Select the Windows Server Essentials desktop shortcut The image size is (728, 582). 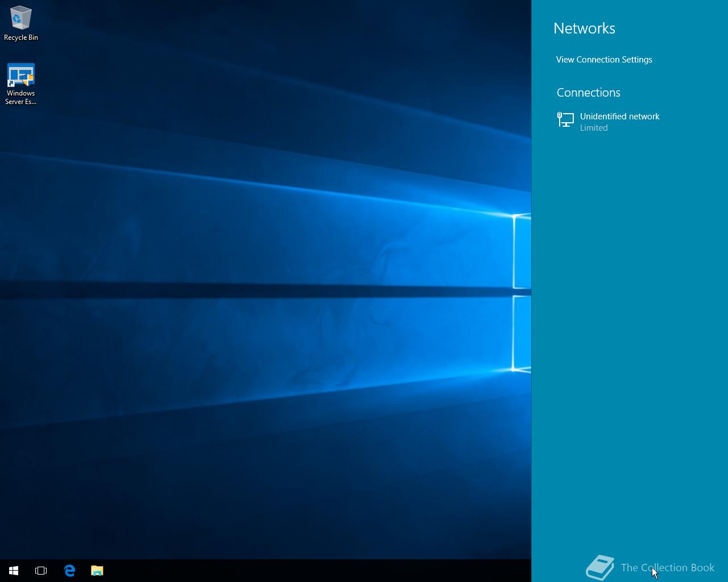coord(21,84)
